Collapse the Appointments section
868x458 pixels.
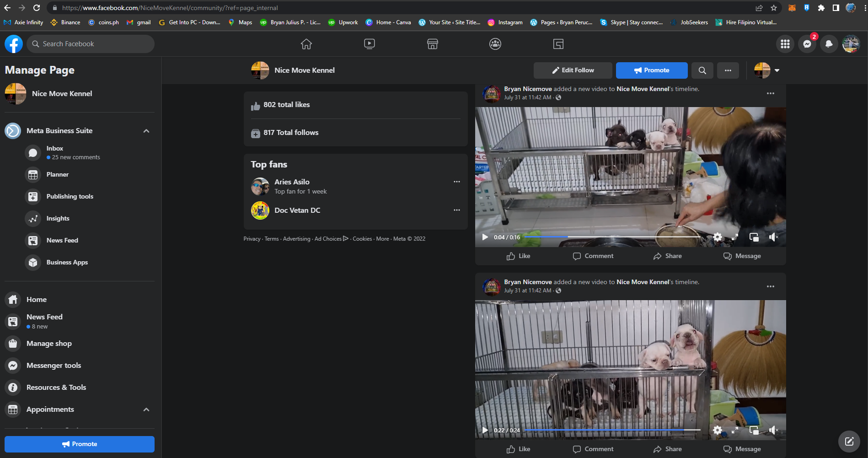tap(146, 410)
